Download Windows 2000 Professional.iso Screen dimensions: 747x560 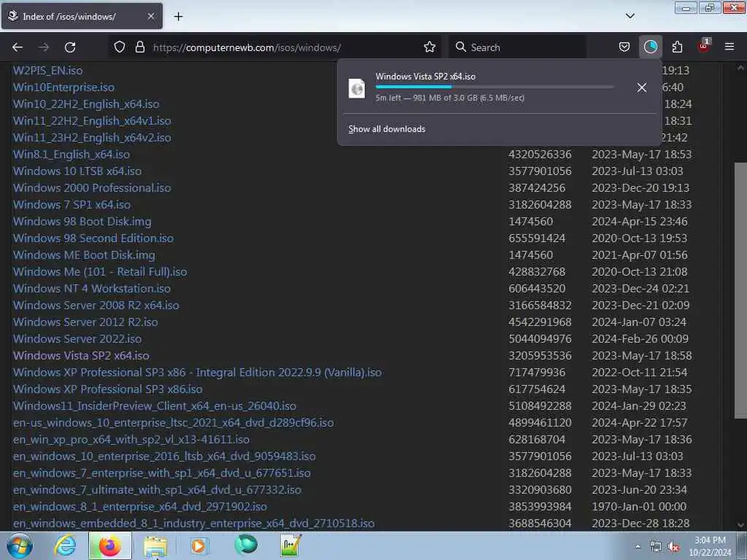(x=92, y=187)
